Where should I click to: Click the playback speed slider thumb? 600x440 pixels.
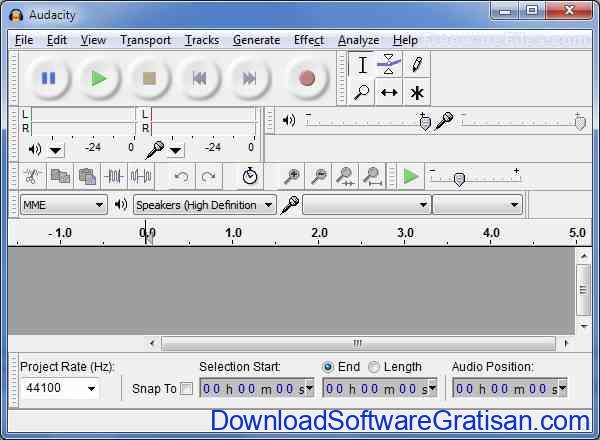coord(459,179)
